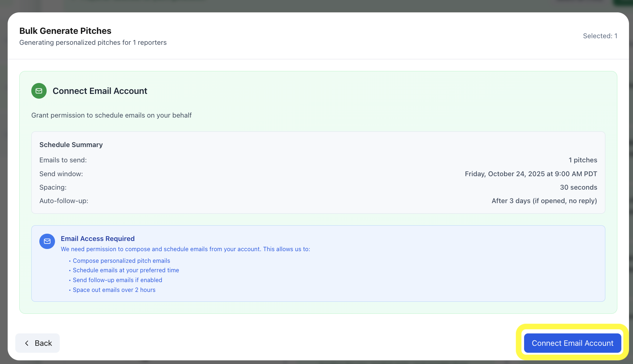Click the Send window date value
The image size is (633, 364).
coord(531,174)
